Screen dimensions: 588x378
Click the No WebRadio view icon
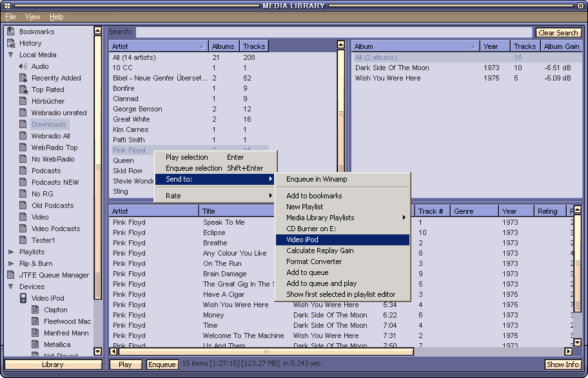tap(23, 159)
